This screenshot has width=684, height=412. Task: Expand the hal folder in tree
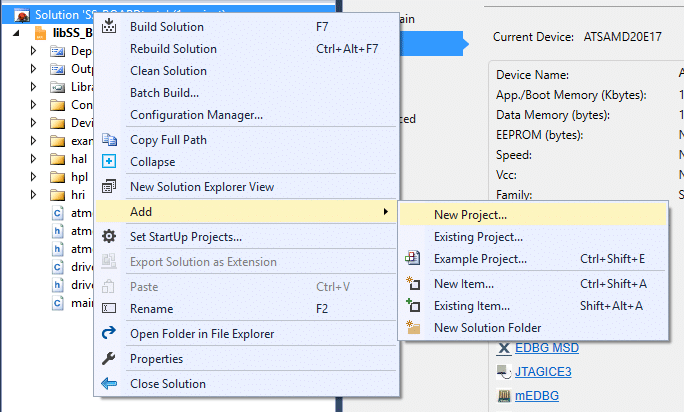tap(33, 159)
